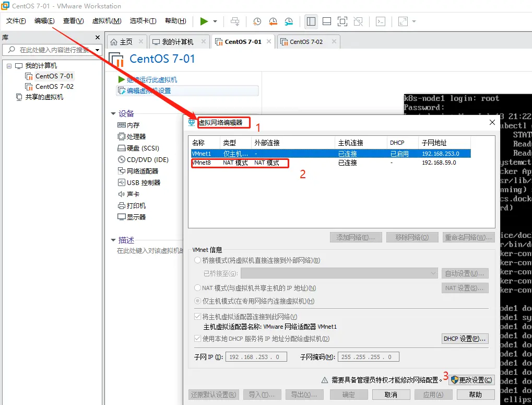Click the green power-on play button

[204, 21]
